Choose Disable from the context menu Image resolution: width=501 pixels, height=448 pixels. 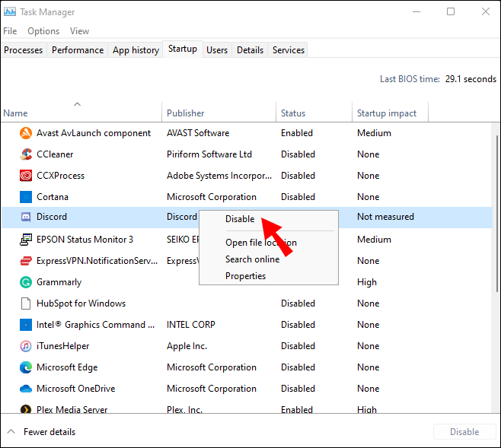click(x=240, y=219)
